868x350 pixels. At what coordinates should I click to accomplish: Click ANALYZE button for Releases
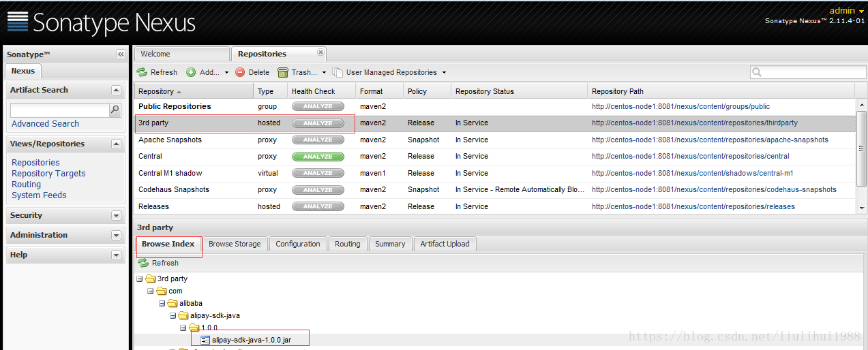click(318, 206)
